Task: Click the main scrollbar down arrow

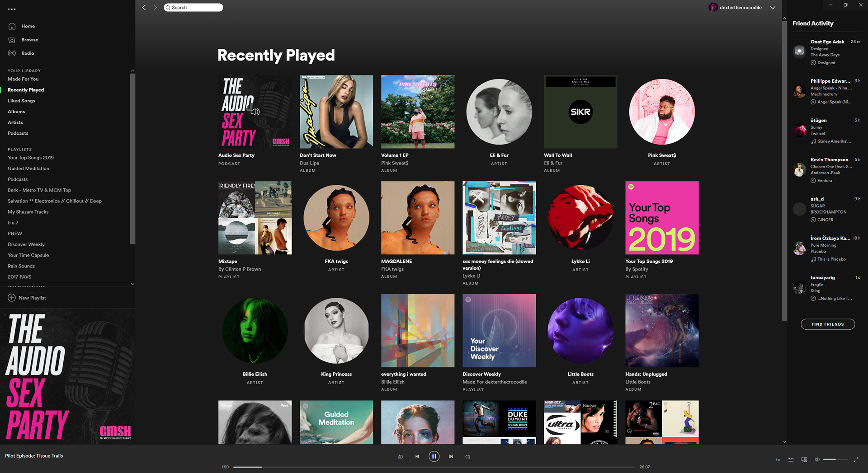Action: [784, 441]
